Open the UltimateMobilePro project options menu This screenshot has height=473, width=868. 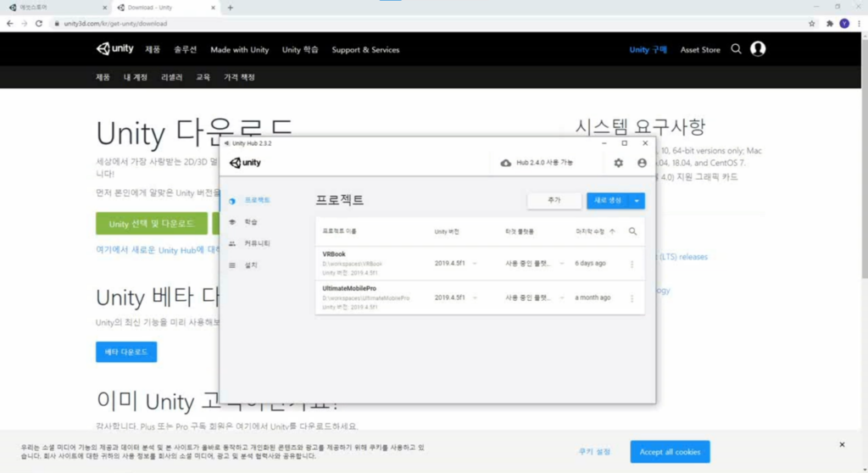[x=632, y=298]
